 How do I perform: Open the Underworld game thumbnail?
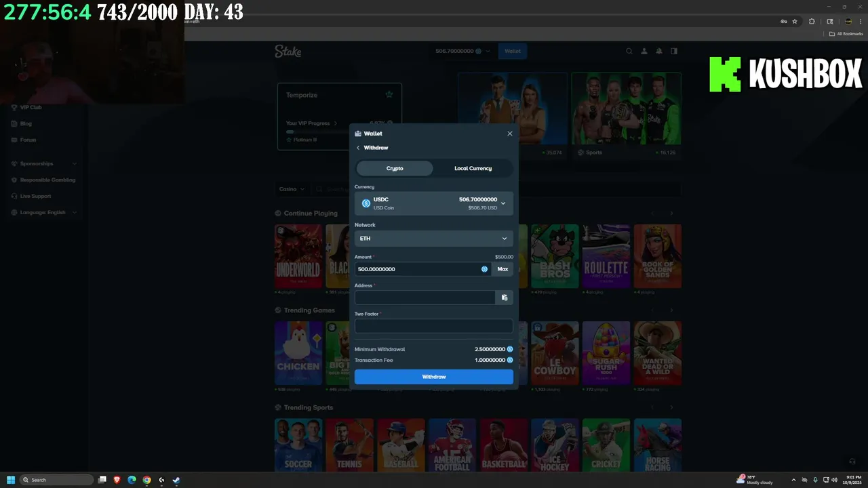(298, 256)
